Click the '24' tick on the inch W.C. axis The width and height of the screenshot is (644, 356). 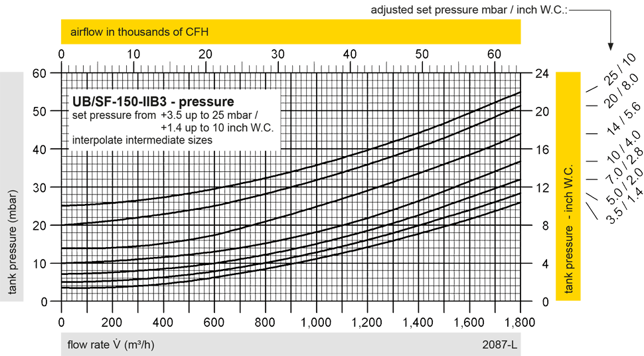click(542, 73)
